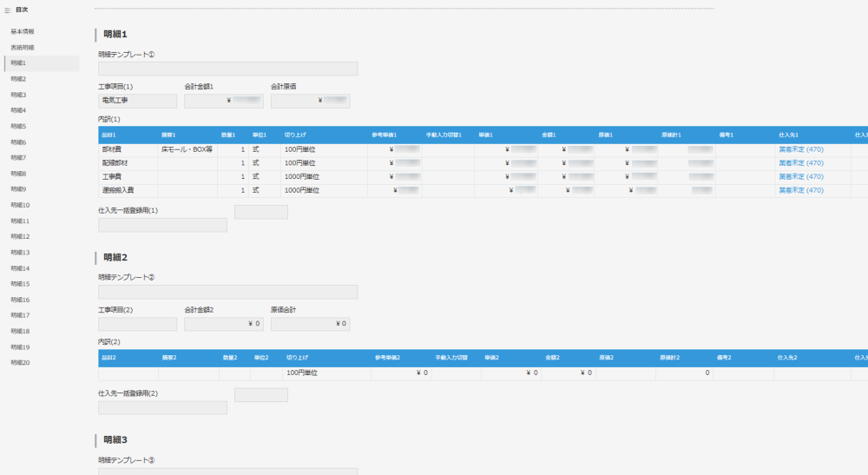Click the 運搬搬入費 item cell
Image resolution: width=868 pixels, height=475 pixels.
coord(128,190)
